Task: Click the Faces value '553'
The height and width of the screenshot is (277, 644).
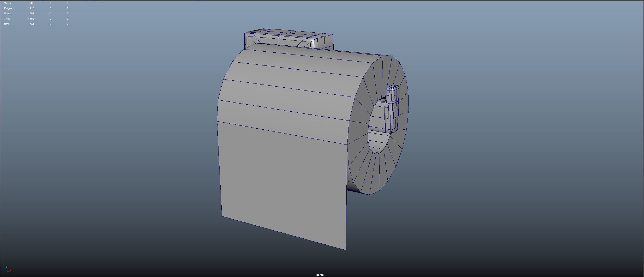Action: 32,14
